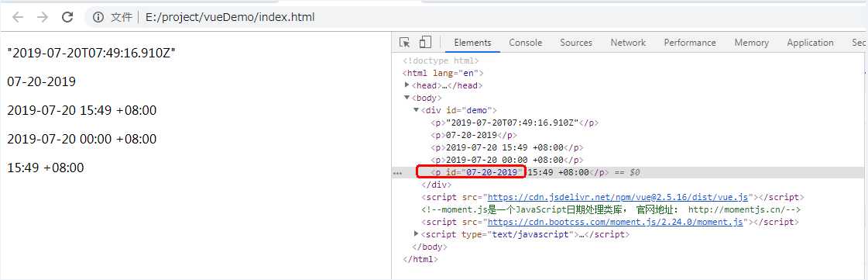Click page text 2019-07-20 00:00 +08:00
Viewport: 868px width, 280px height.
pyautogui.click(x=82, y=139)
